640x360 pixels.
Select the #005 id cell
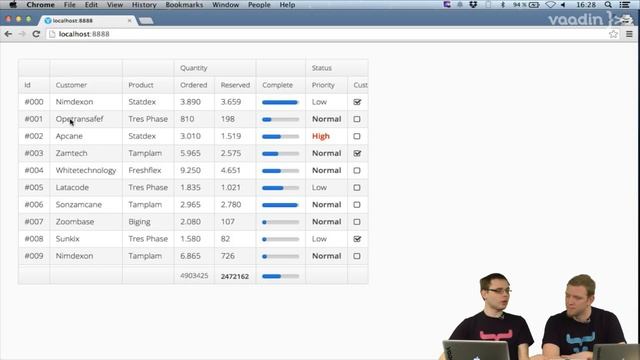[34, 188]
